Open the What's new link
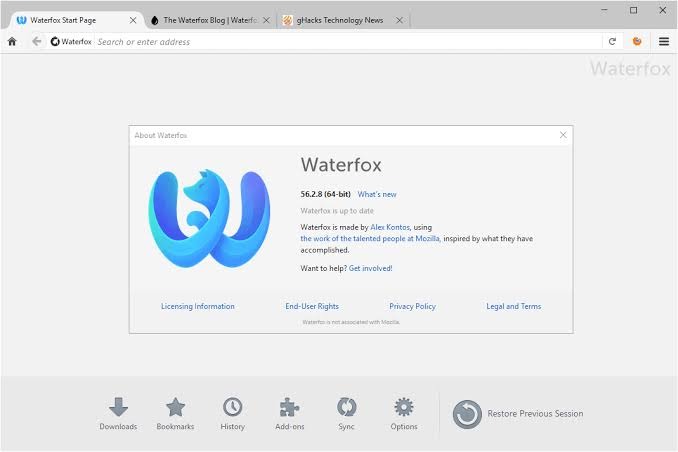 [377, 194]
